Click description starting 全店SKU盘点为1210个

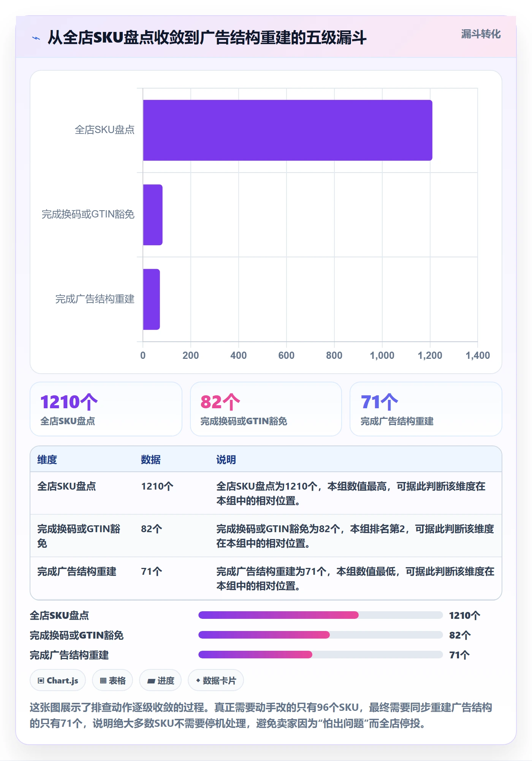coord(351,493)
